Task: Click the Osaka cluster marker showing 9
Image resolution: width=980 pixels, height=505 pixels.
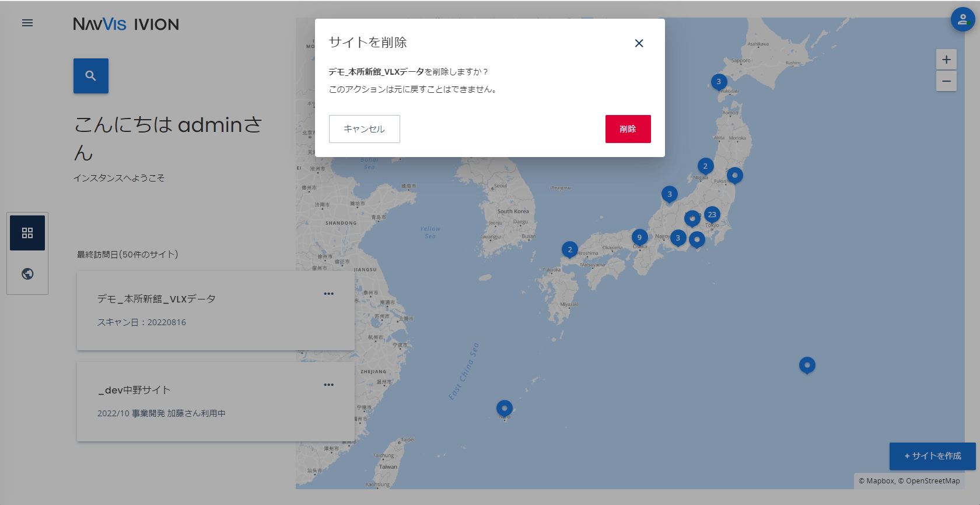Action: tap(639, 238)
